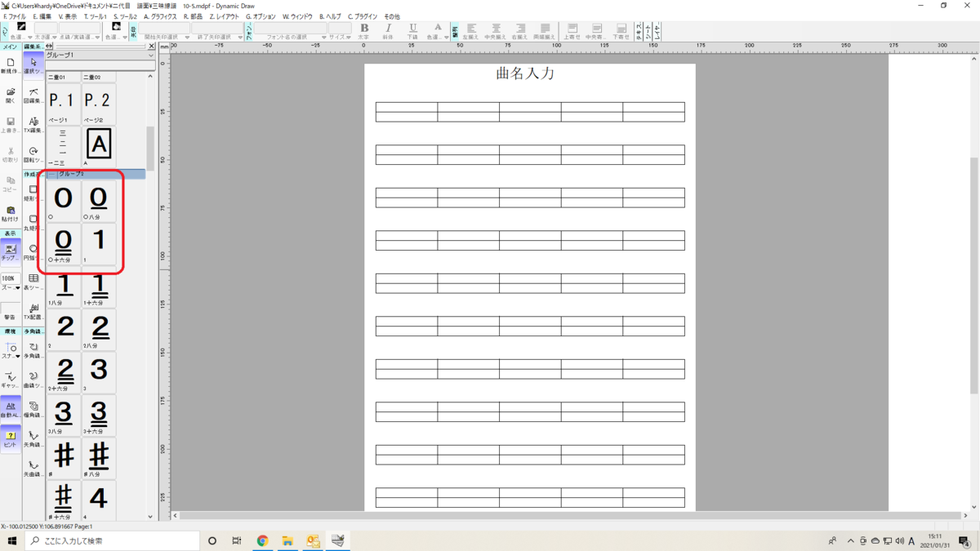
Task: Select the P.1 ページ1 part thumbnail
Action: point(63,103)
